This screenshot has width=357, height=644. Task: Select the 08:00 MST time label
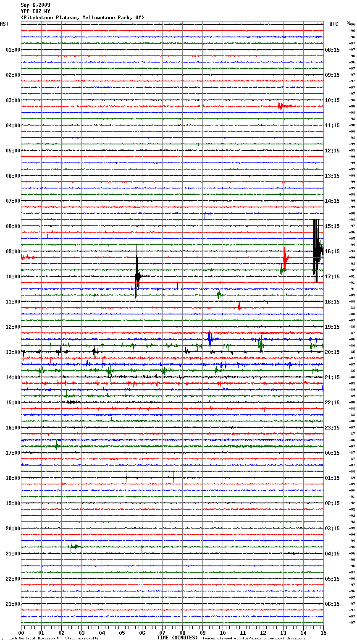pyautogui.click(x=13, y=226)
